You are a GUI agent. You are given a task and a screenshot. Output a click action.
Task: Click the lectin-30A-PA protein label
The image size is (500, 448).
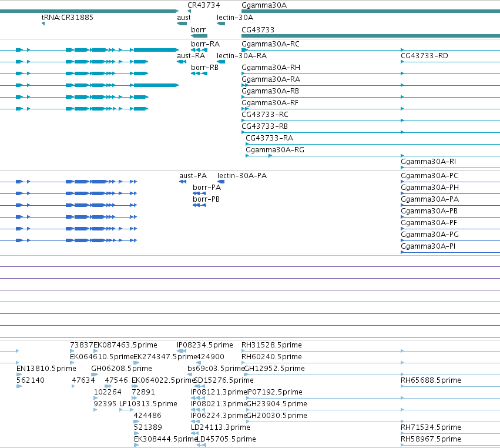[242, 176]
